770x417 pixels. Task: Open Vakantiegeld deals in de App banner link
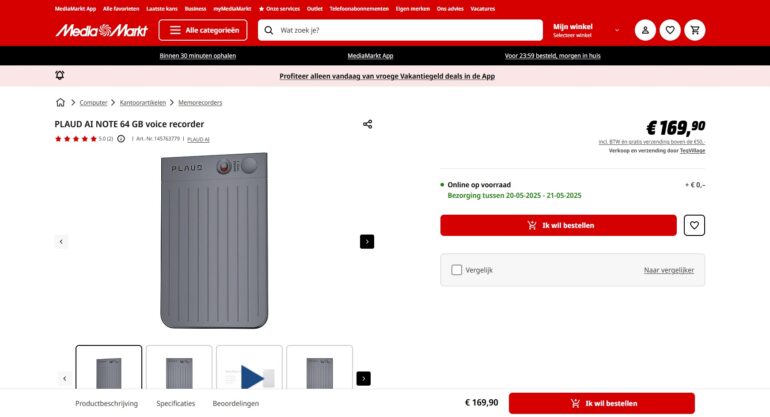(387, 76)
